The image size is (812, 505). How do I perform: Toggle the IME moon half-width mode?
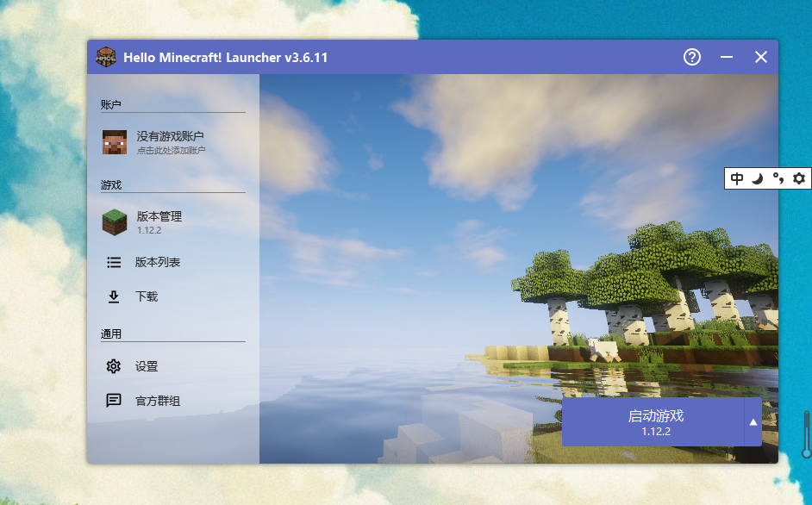click(758, 178)
